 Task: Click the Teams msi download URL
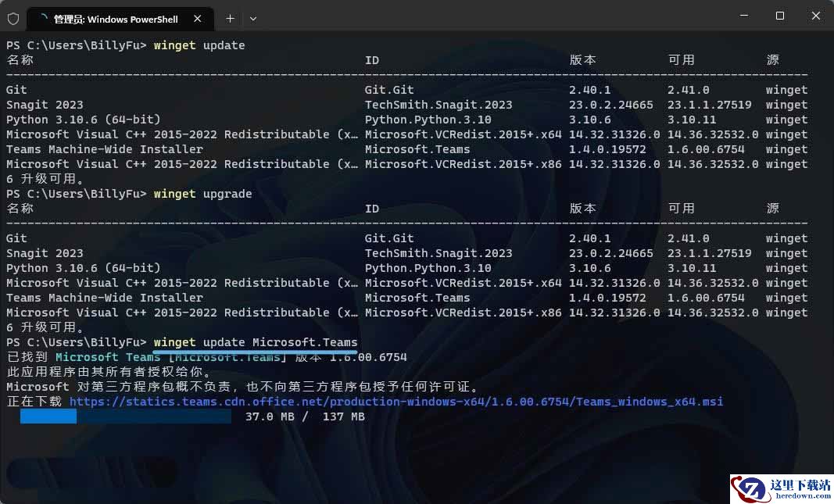396,402
